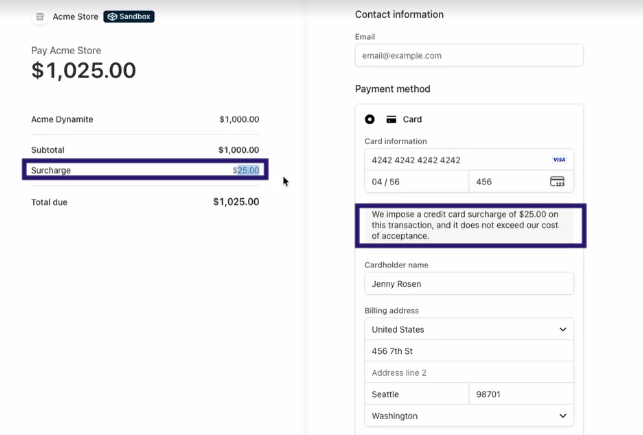Click the card icon beside Card label

pos(391,119)
